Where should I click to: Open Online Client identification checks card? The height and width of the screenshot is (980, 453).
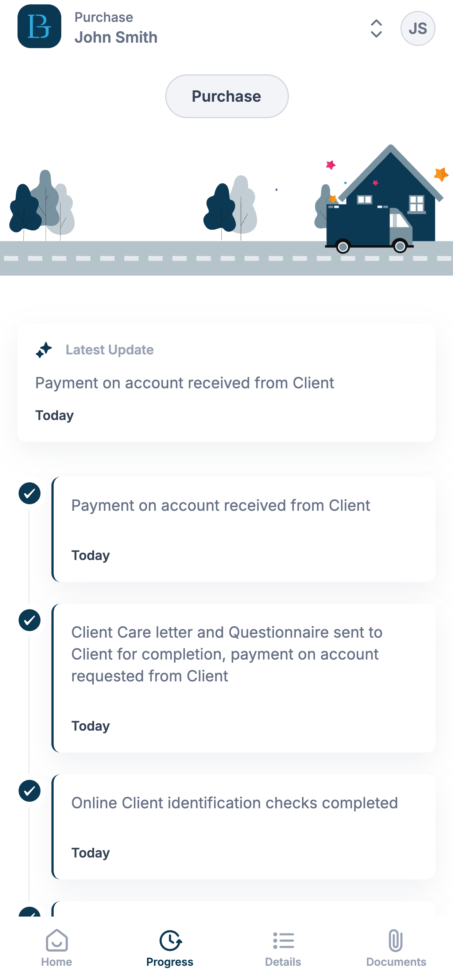point(244,827)
